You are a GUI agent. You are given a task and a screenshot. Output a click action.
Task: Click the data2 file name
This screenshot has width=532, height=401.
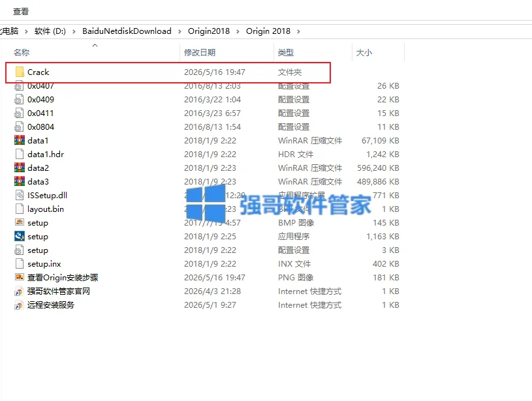(38, 168)
